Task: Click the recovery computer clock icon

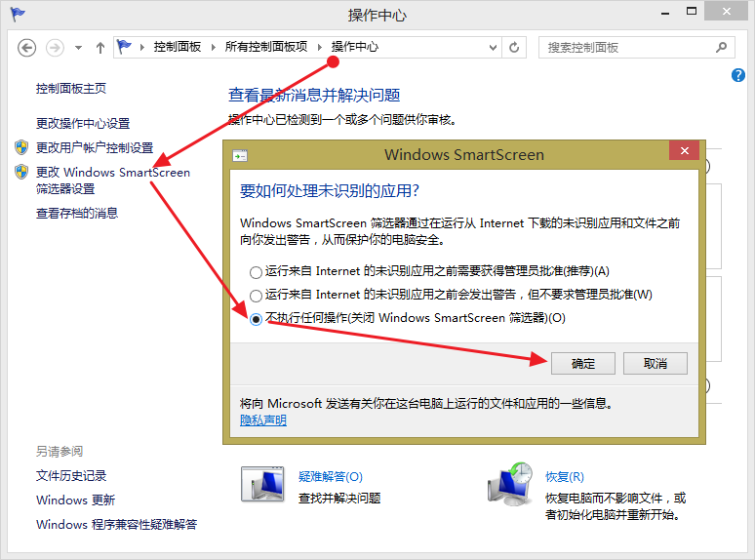Action: pyautogui.click(x=510, y=485)
